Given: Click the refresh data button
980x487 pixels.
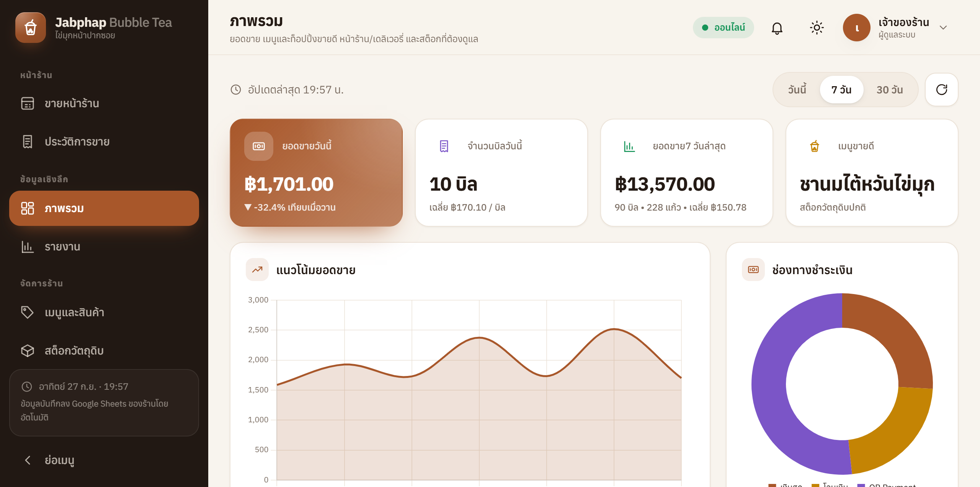Looking at the screenshot, I should pos(941,90).
